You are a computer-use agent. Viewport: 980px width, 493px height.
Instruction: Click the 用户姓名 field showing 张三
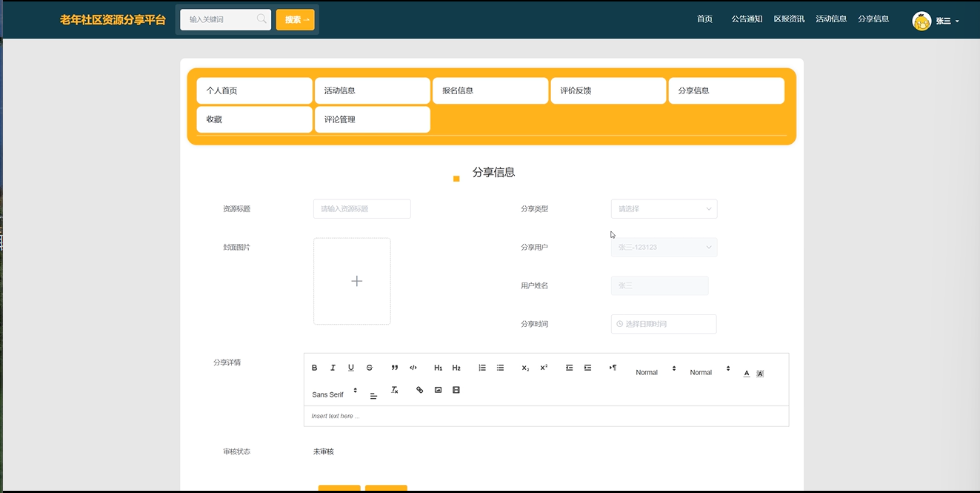click(659, 286)
